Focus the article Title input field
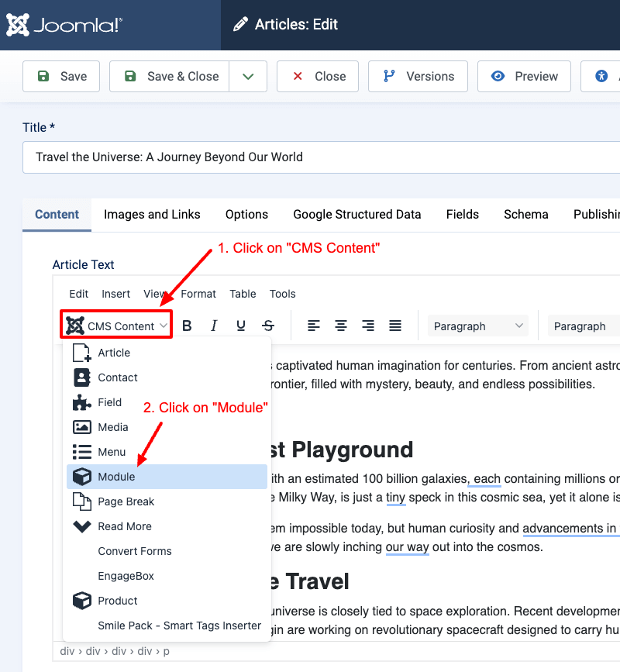 pos(322,157)
